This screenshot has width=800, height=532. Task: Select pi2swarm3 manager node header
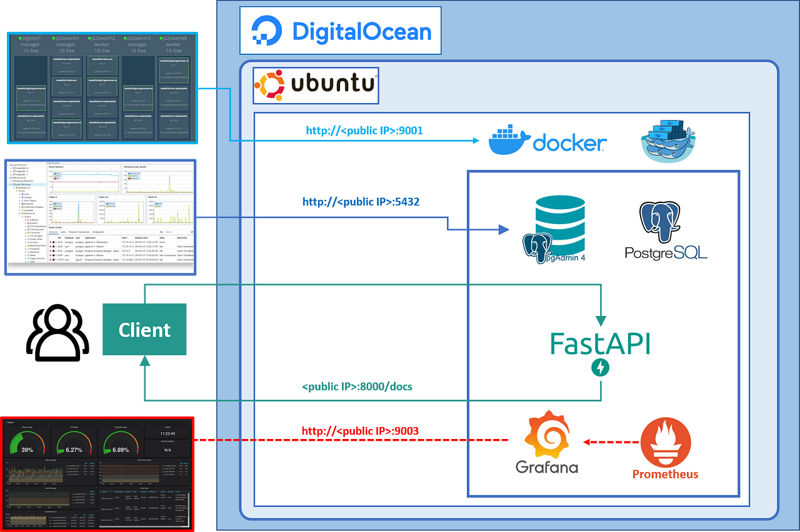click(137, 45)
